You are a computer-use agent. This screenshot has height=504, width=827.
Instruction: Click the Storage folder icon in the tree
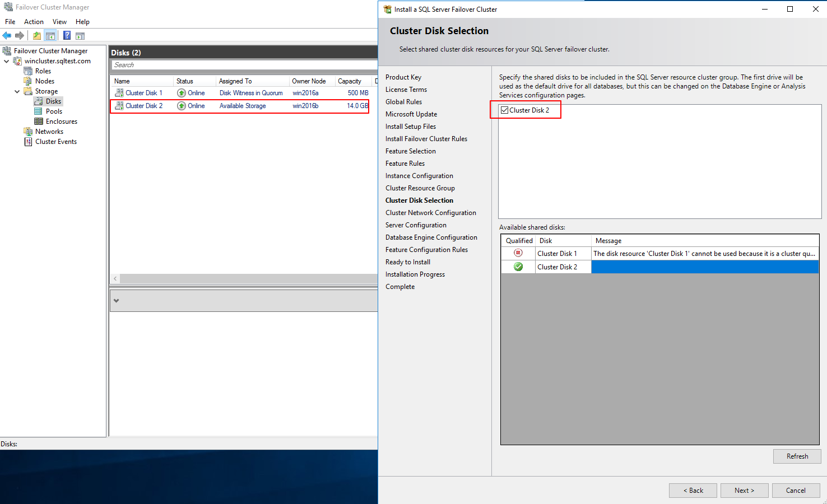(28, 91)
